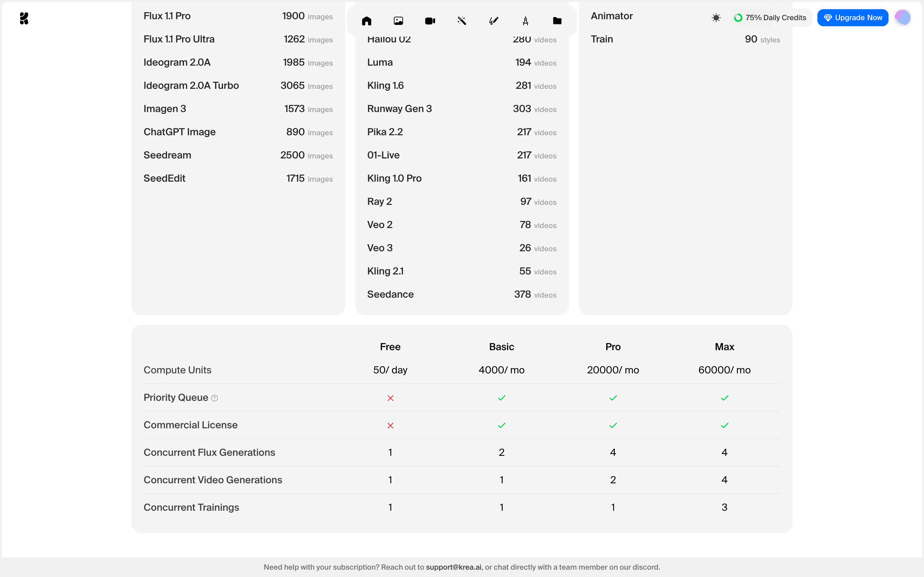
Task: Toggle light/dark theme with the sun icon
Action: [x=716, y=18]
